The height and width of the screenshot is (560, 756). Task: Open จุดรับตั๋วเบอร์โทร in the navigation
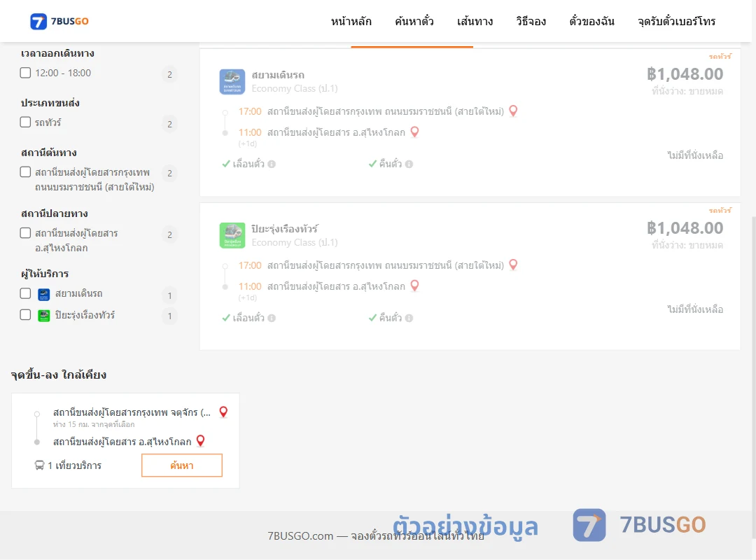click(x=676, y=21)
